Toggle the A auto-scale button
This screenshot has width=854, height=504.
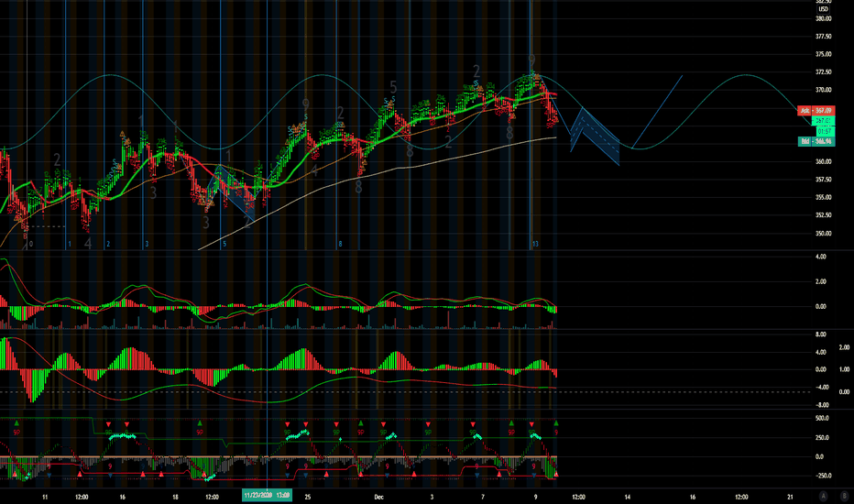(824, 496)
